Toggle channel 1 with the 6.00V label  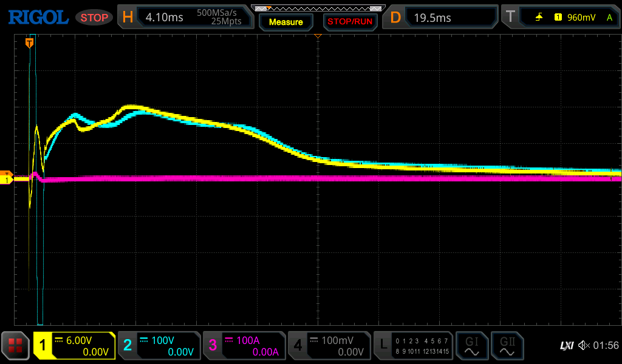tap(74, 346)
